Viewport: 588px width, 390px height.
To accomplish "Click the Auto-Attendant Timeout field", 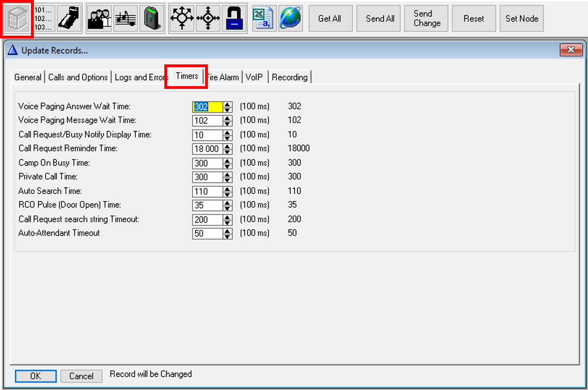I will click(207, 234).
